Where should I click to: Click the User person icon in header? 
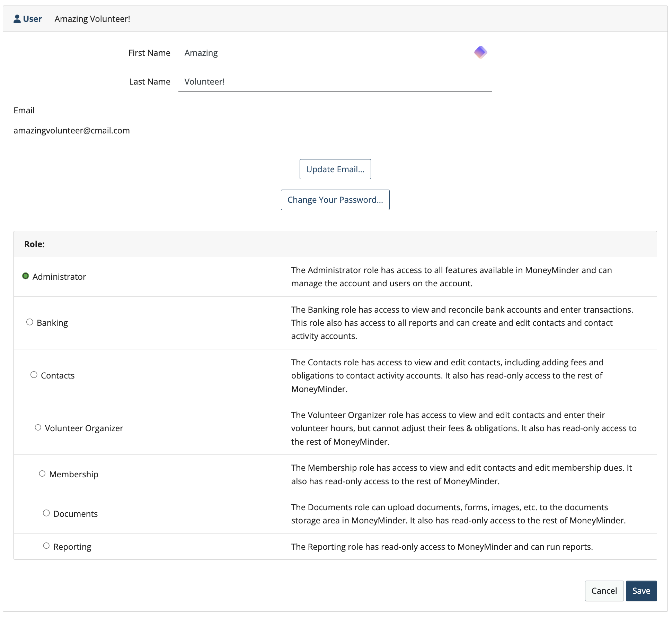(17, 19)
